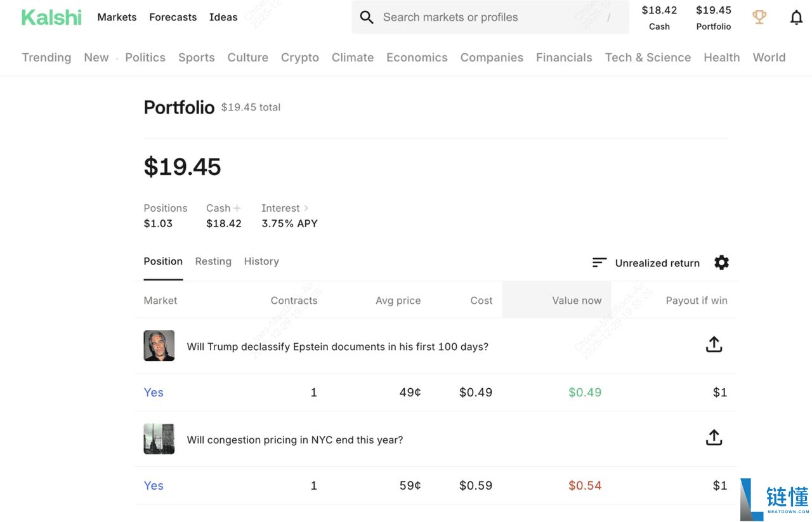
Task: Click the $0.59 cost cell
Action: (476, 486)
